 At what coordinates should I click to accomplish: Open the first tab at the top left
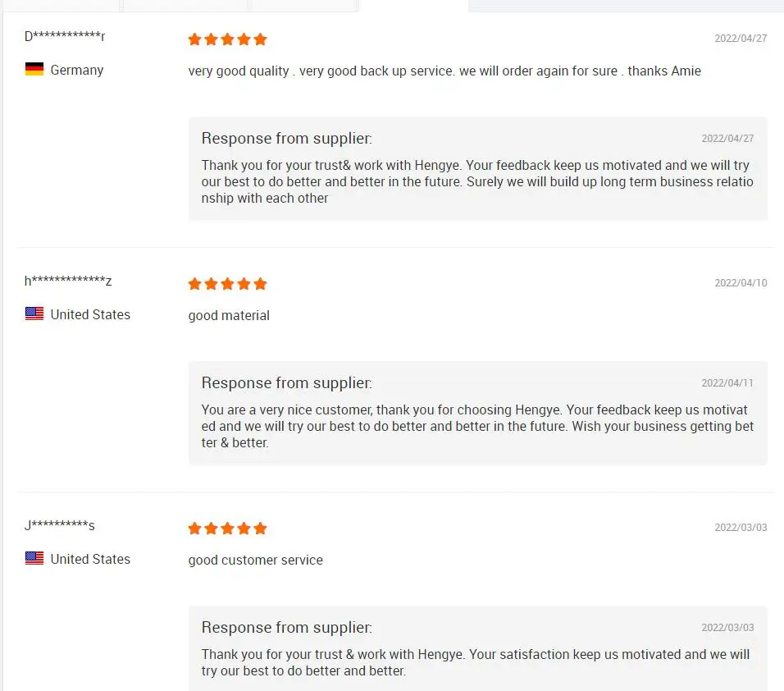(62, 5)
